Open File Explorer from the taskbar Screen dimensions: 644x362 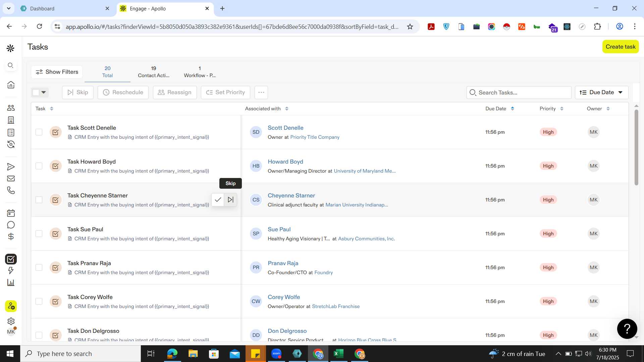[193, 354]
